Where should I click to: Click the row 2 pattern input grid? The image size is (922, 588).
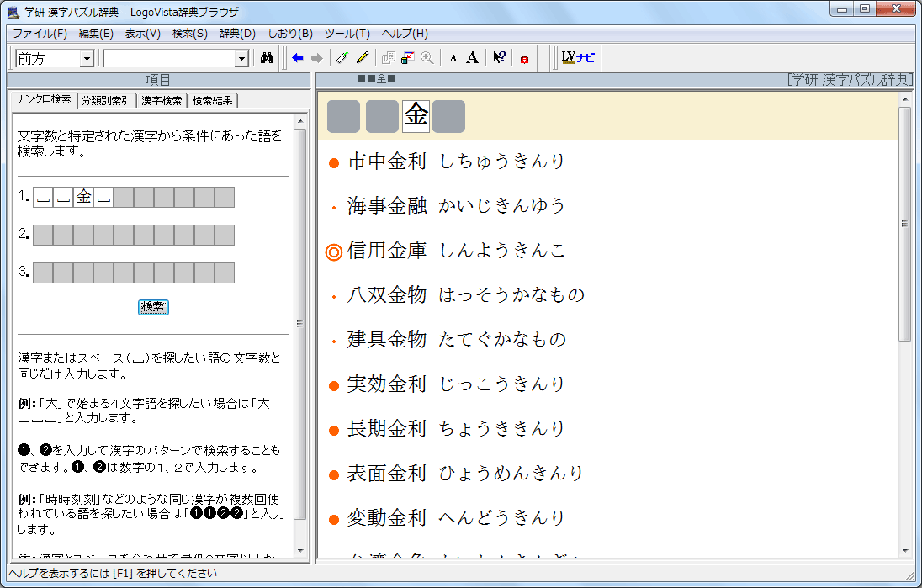[134, 236]
